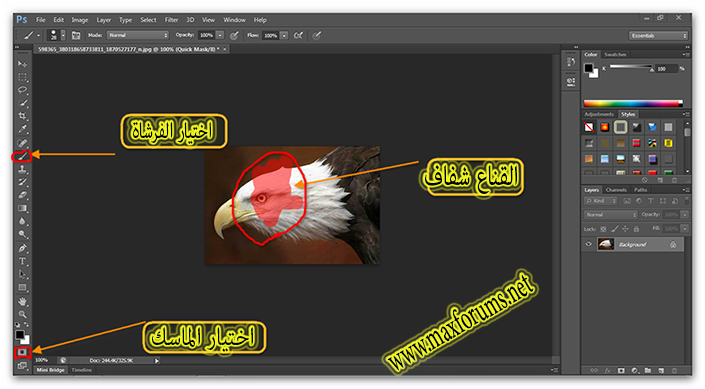
Task: Open the layer blend mode Normal dropdown
Action: tap(610, 215)
